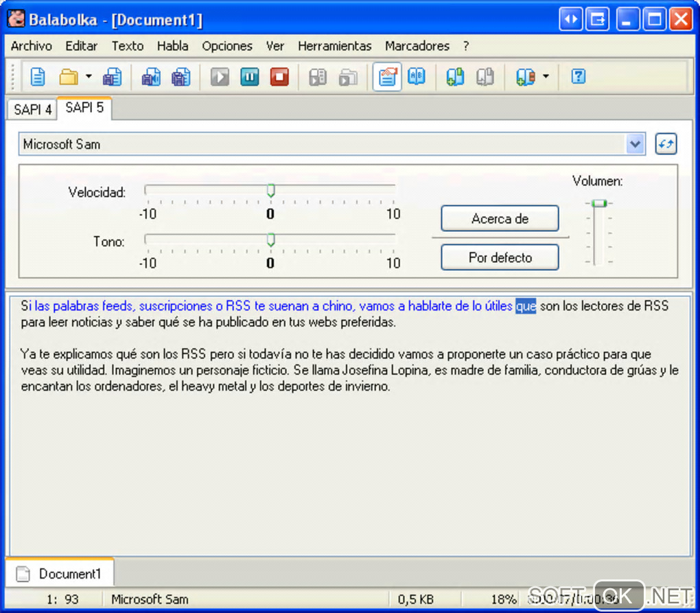The height and width of the screenshot is (613, 700).
Task: Pause speech playback
Action: point(250,78)
